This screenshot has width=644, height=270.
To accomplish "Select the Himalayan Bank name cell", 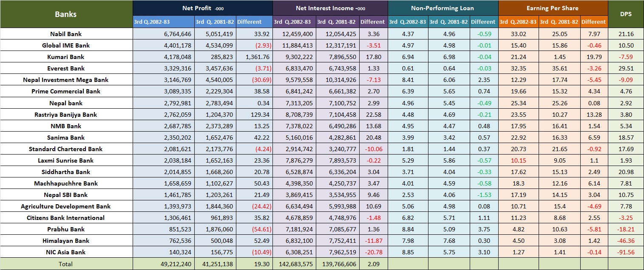I will coord(66,241).
